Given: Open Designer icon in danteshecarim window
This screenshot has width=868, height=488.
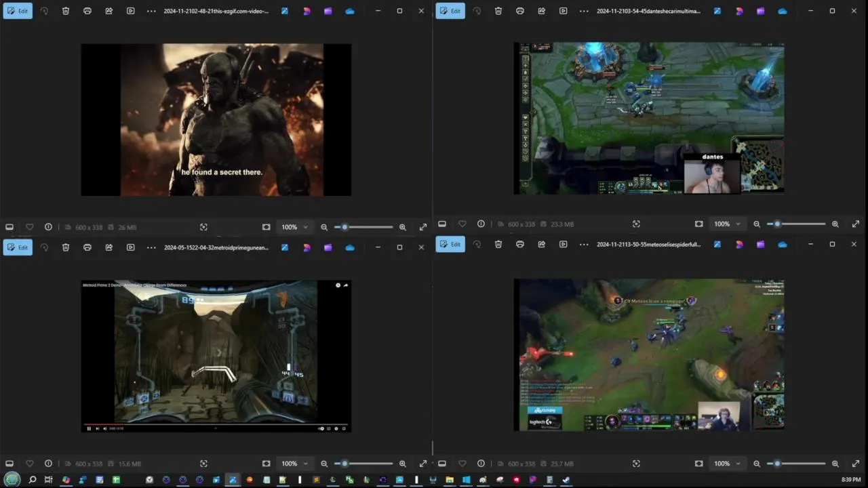Looking at the screenshot, I should click(x=739, y=11).
